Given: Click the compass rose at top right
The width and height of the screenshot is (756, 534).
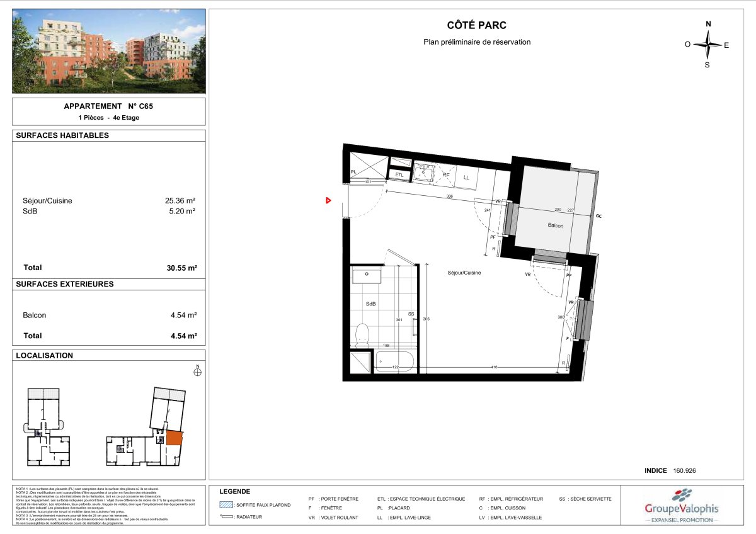Looking at the screenshot, I should click(707, 45).
